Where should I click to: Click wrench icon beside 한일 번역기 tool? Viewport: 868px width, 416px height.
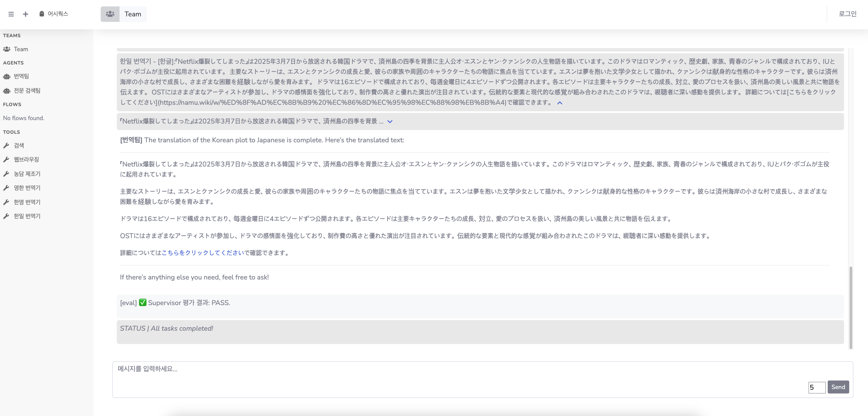pyautogui.click(x=6, y=216)
